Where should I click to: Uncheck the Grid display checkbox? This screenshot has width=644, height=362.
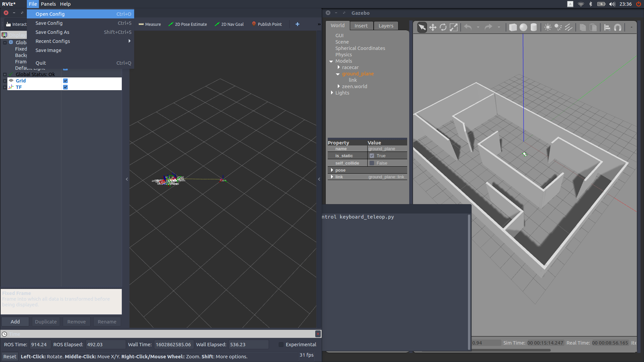65,81
